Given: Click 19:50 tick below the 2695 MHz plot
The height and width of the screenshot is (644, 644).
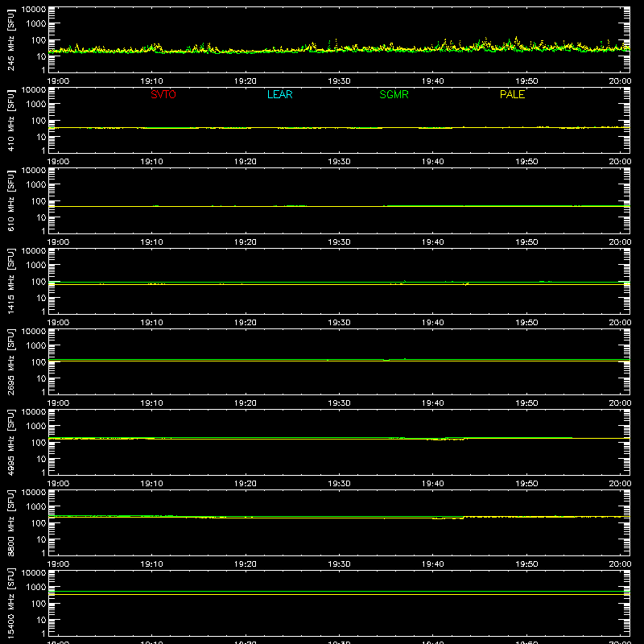Looking at the screenshot, I should point(526,403).
